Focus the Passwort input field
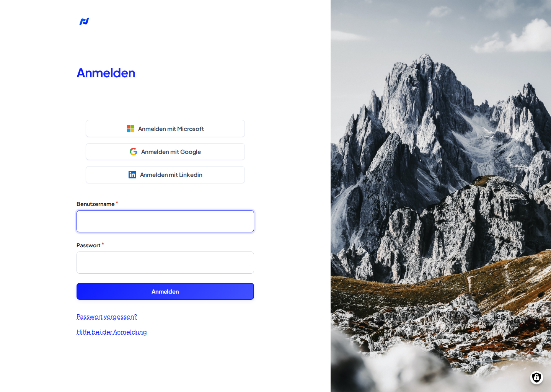Image resolution: width=551 pixels, height=392 pixels. [165, 263]
